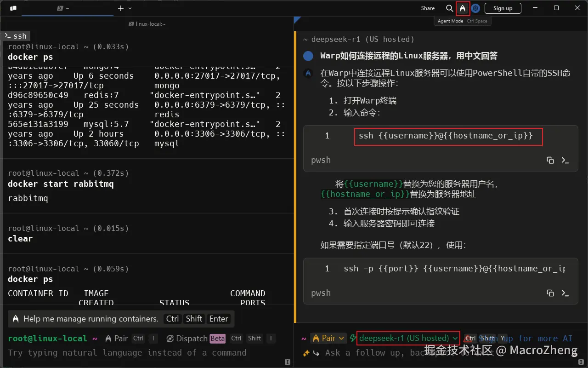Click the ssh -p {{port}} code line
This screenshot has width=588, height=368.
tap(454, 269)
